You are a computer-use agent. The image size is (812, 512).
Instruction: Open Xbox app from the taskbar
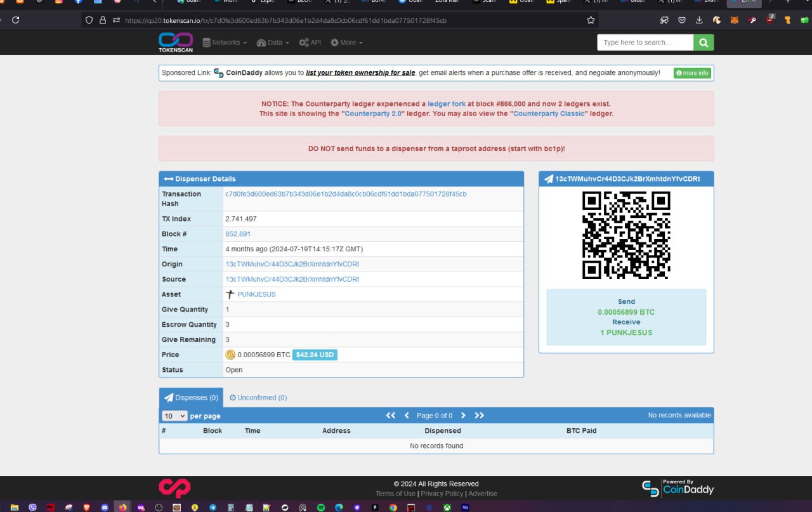click(447, 507)
